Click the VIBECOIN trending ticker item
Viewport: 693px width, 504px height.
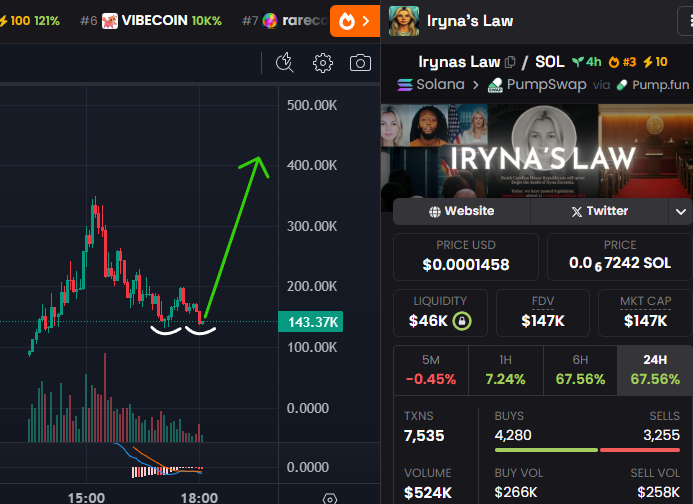(x=162, y=20)
